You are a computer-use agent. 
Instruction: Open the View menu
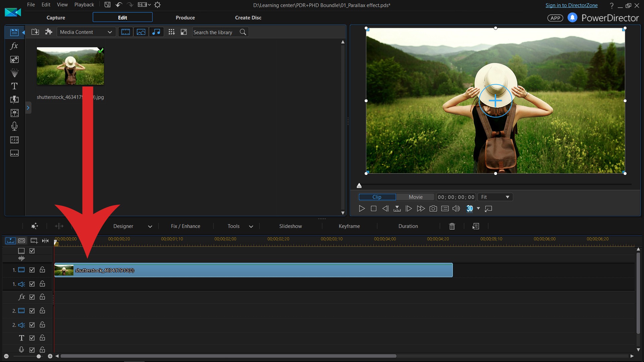pyautogui.click(x=62, y=5)
